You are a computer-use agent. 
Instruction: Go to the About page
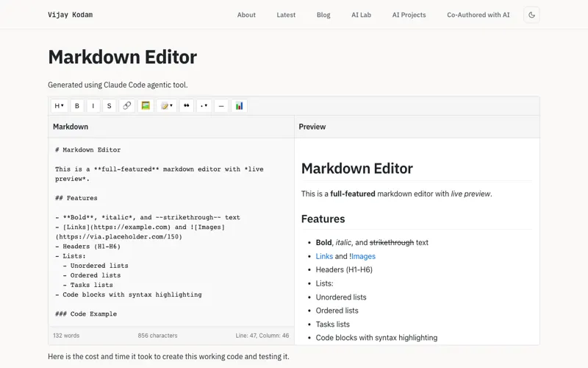pos(246,15)
